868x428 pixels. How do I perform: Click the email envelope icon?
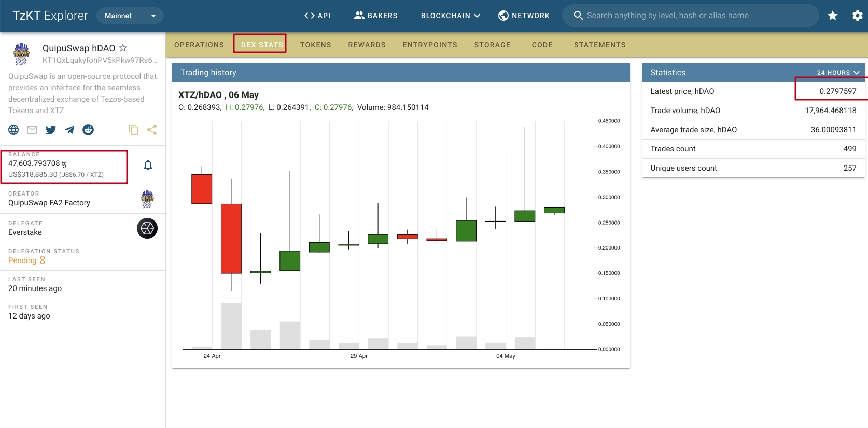pyautogui.click(x=32, y=130)
